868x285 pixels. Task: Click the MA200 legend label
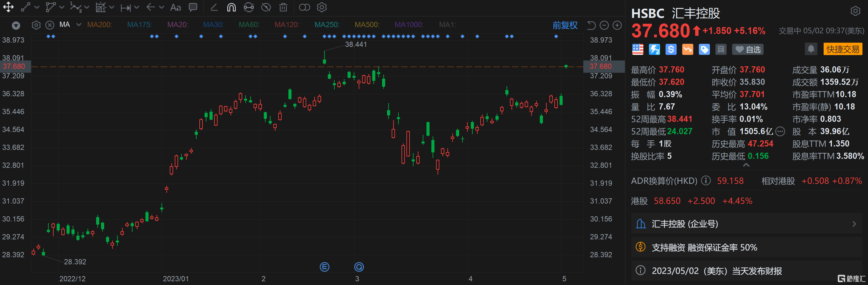pyautogui.click(x=100, y=25)
